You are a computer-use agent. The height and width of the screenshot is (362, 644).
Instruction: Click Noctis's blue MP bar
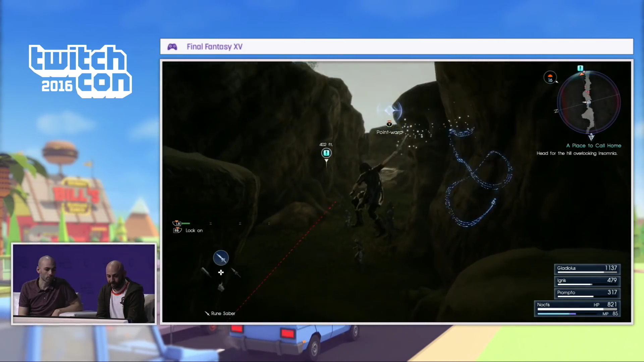(x=557, y=314)
